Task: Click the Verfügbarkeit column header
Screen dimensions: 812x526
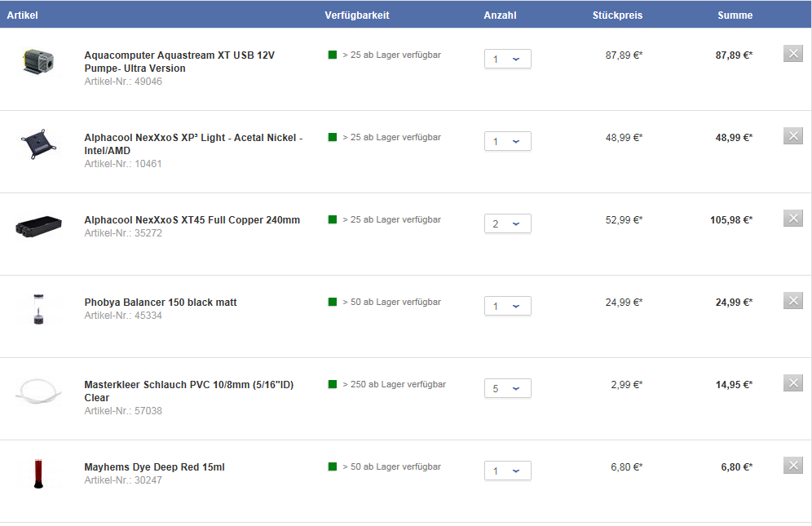Action: pyautogui.click(x=357, y=15)
